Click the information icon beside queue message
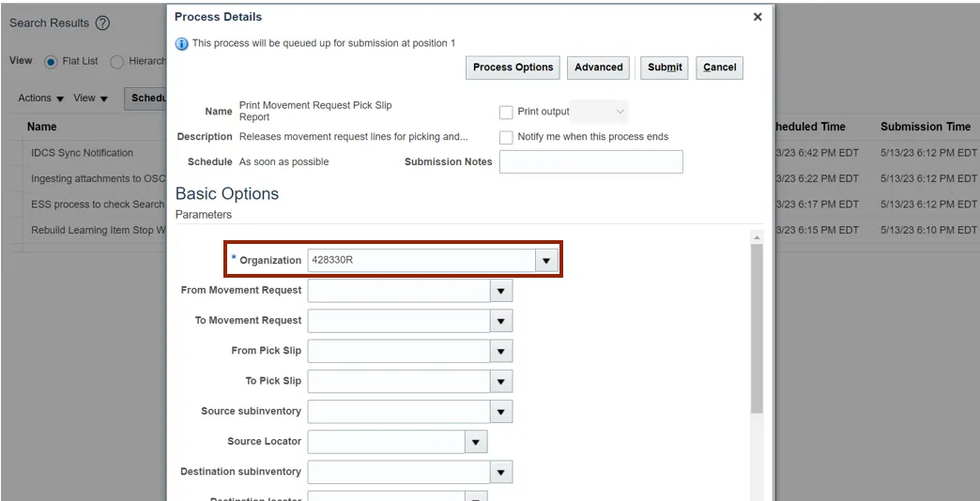The width and height of the screenshot is (980, 501). click(182, 43)
